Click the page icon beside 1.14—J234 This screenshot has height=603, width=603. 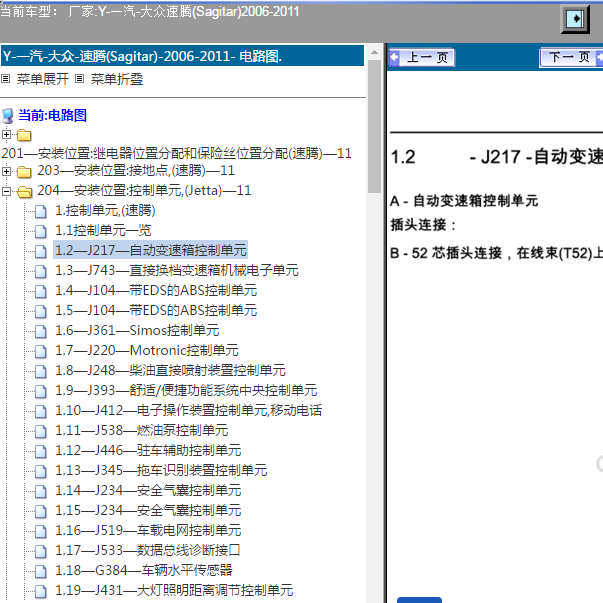(40, 491)
